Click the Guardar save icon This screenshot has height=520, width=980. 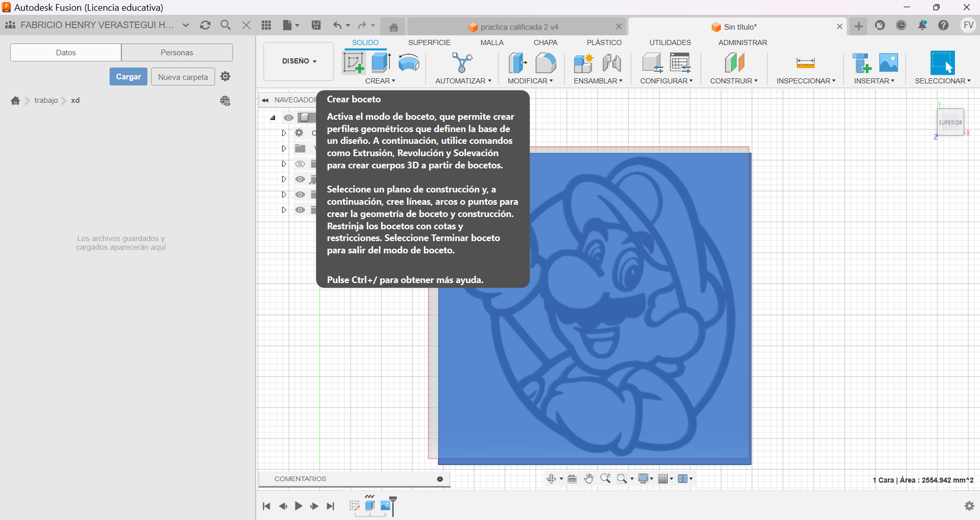click(316, 25)
